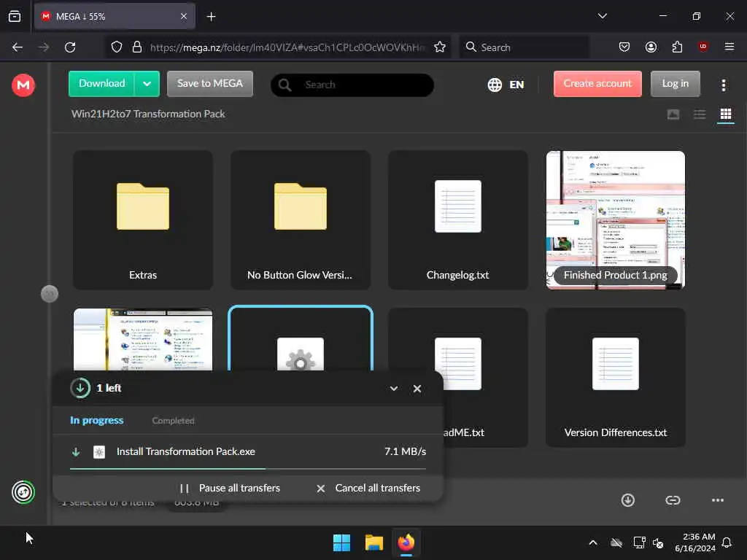This screenshot has width=747, height=560.
Task: Click the sidebar collapse handle
Action: [x=50, y=294]
